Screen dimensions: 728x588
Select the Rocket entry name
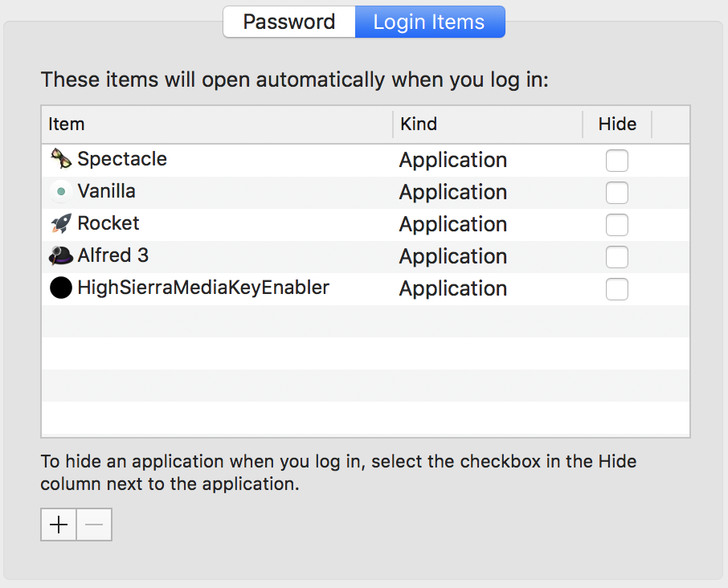click(108, 223)
